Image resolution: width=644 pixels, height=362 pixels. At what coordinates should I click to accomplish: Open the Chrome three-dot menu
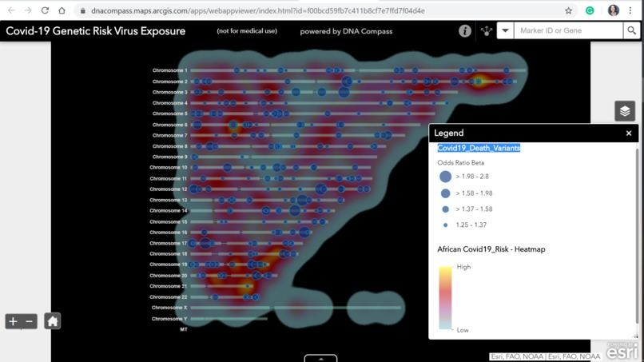coord(630,10)
